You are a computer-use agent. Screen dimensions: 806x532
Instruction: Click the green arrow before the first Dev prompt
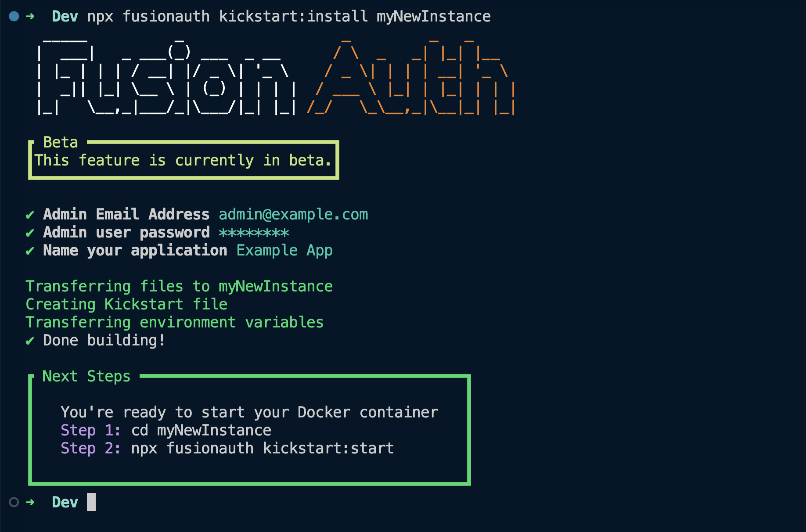[30, 16]
